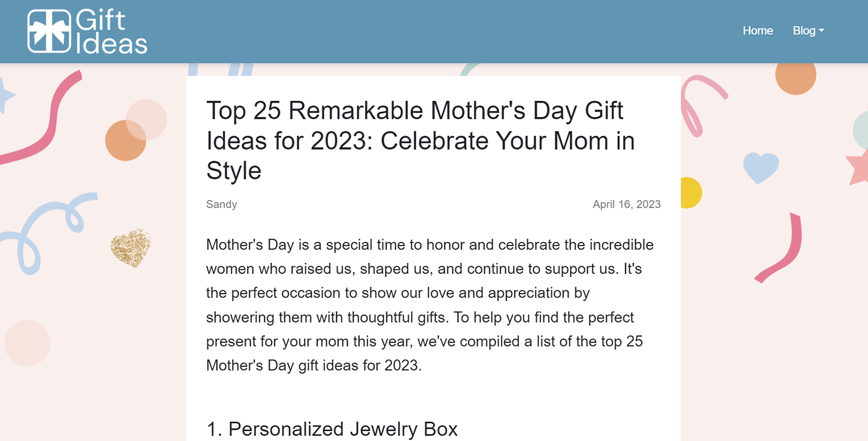This screenshot has width=868, height=441.
Task: Click the Mother's Day intro paragraph
Action: point(431,305)
